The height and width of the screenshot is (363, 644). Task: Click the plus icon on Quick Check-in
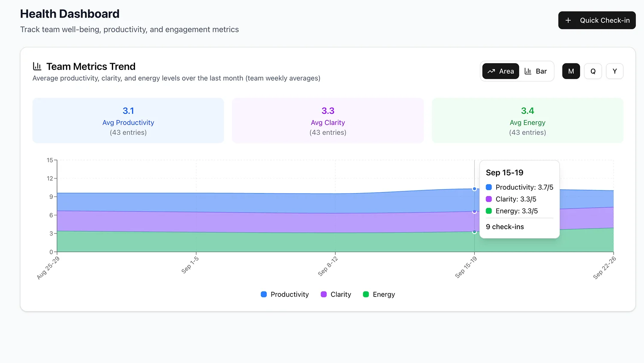tap(568, 20)
